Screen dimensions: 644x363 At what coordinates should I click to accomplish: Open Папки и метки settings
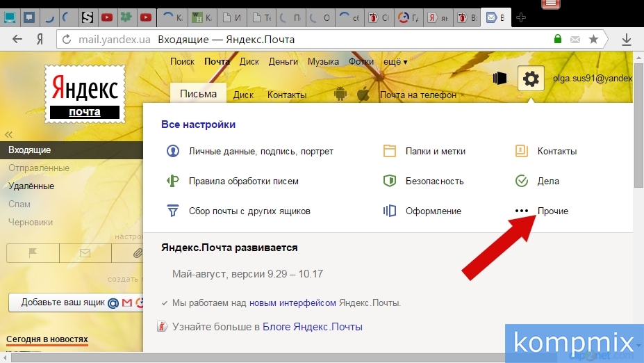tap(435, 151)
